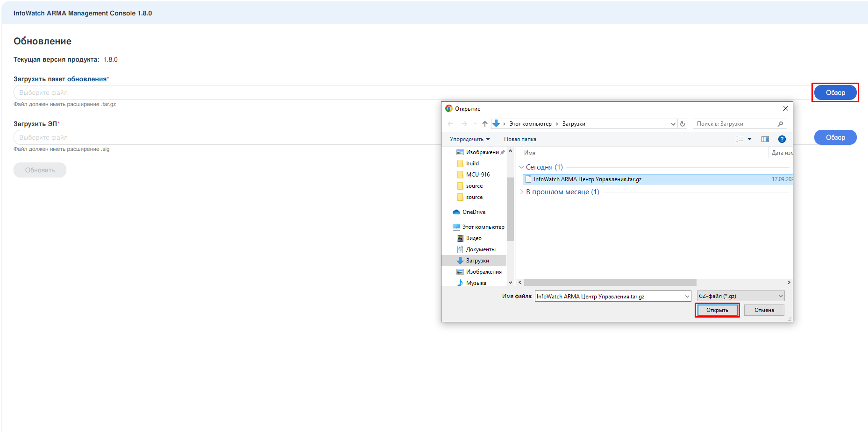The image size is (868, 432).
Task: Click Обзор for ЭП signature file
Action: (835, 137)
